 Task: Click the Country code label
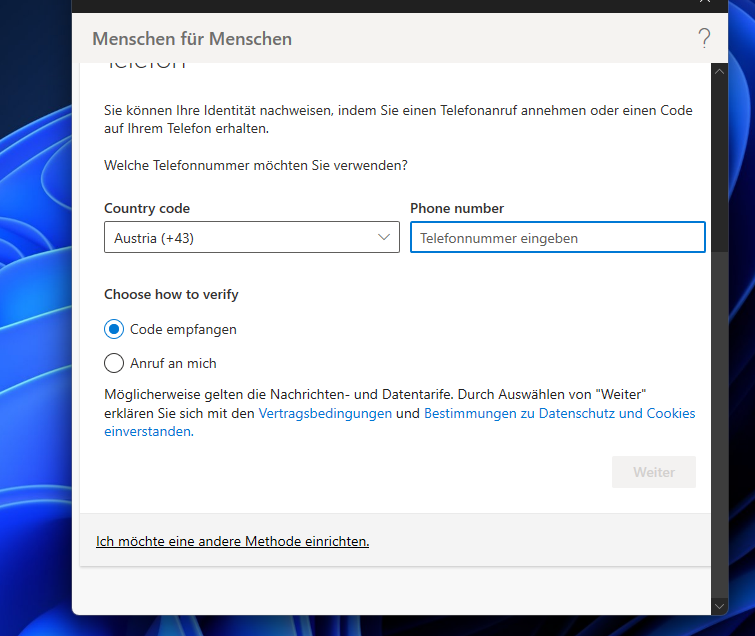(x=147, y=208)
